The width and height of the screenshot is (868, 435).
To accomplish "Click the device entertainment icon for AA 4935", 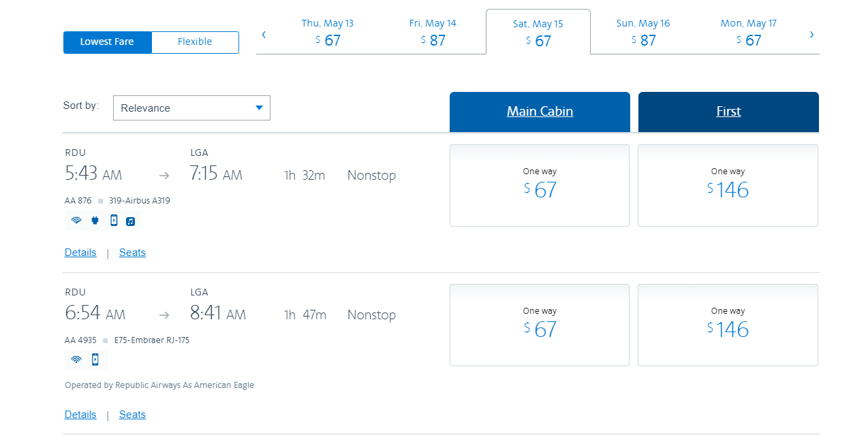I will (x=95, y=360).
